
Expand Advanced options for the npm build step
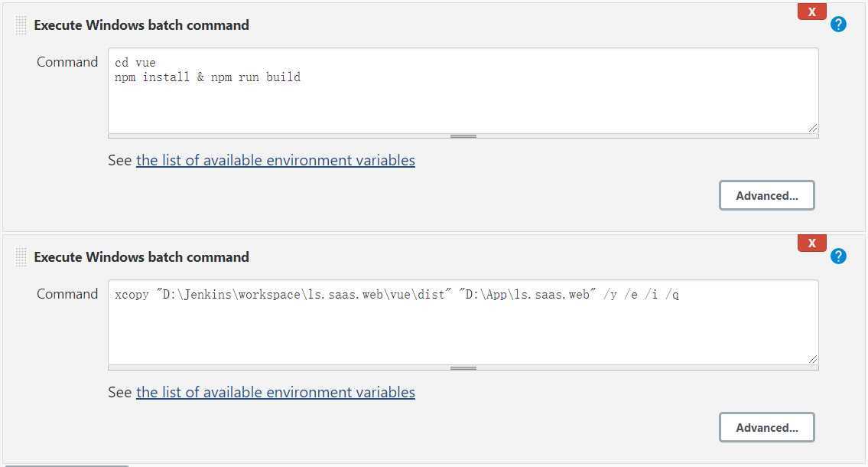[x=767, y=195]
